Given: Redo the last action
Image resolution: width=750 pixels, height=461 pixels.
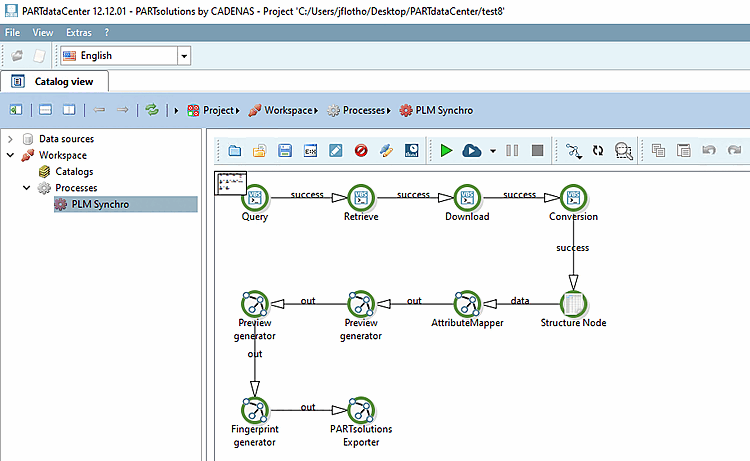Looking at the screenshot, I should (x=734, y=151).
